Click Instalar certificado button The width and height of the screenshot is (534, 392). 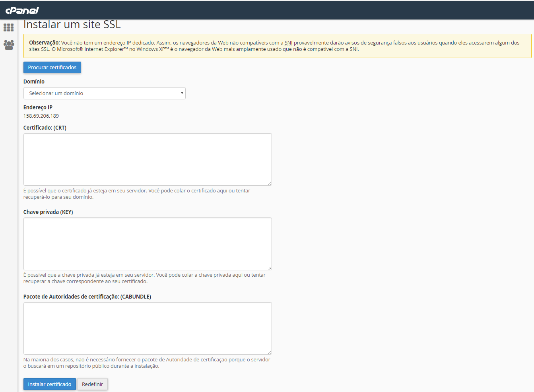point(50,384)
